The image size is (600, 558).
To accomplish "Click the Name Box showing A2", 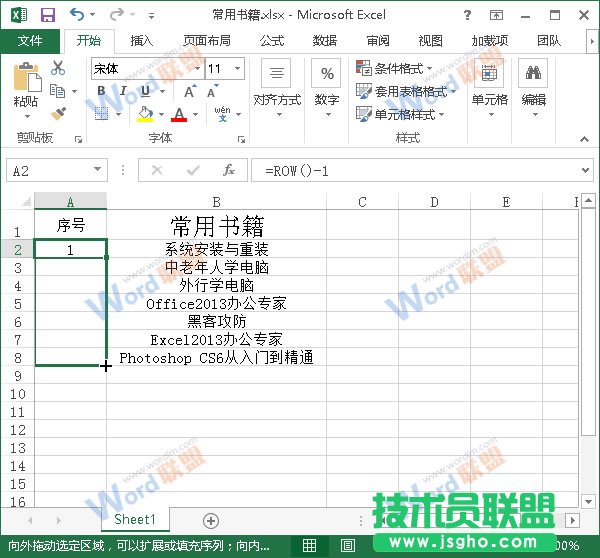I will point(50,171).
